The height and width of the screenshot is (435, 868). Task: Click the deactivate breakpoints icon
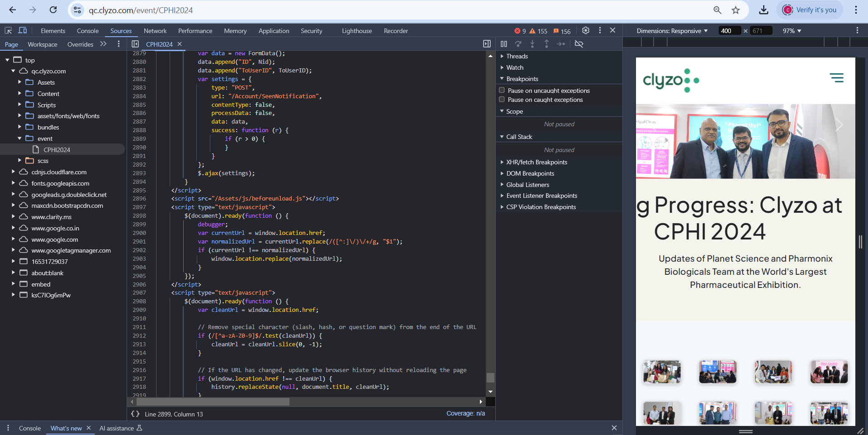coord(579,44)
